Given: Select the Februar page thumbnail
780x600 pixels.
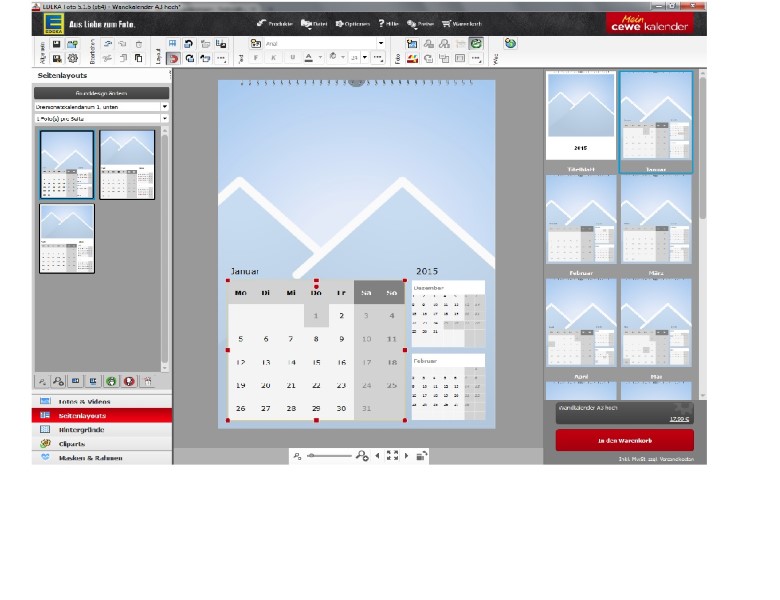Looking at the screenshot, I should [581, 219].
